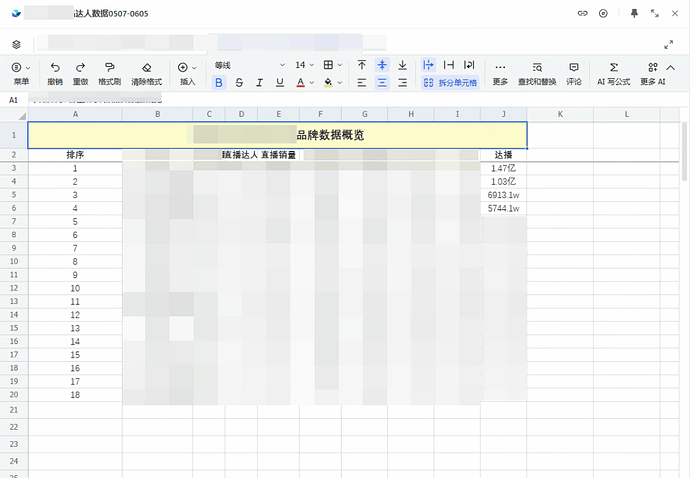The image size is (690, 478).
Task: Click the 拆分单元格 split cells button
Action: (450, 82)
